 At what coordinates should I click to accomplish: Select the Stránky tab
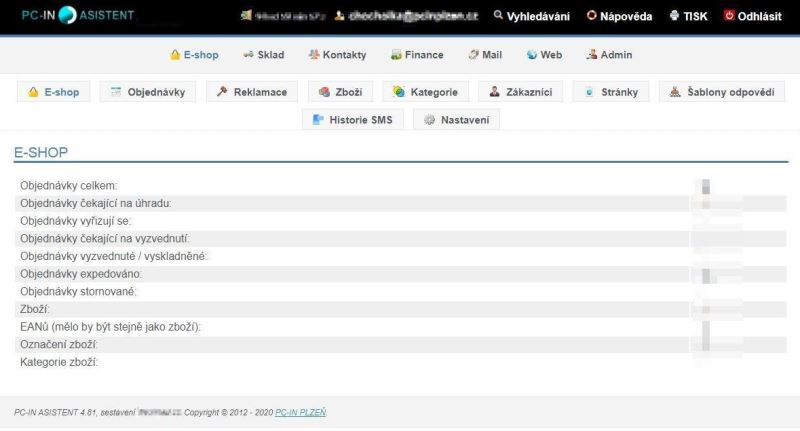(612, 92)
